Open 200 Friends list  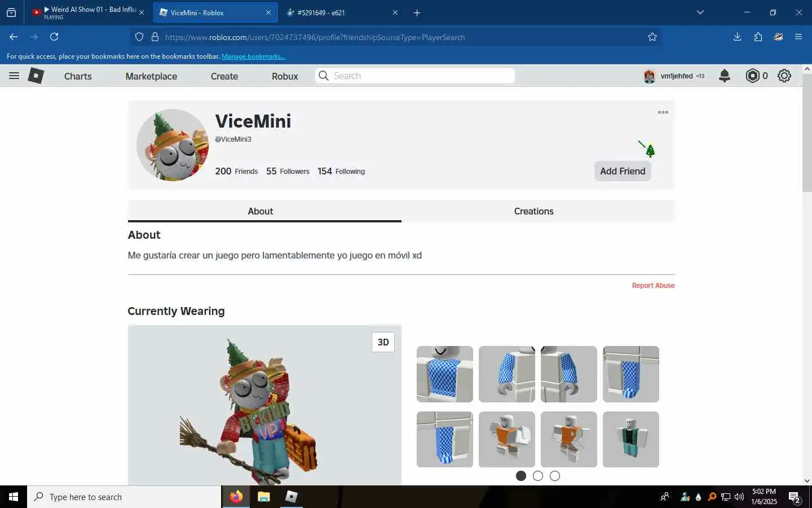coord(236,171)
